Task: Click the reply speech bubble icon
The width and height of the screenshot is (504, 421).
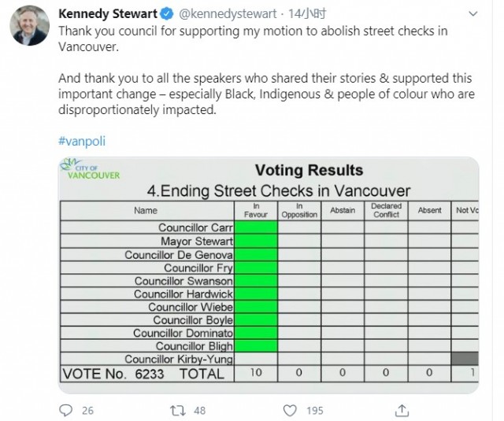Action: (66, 410)
